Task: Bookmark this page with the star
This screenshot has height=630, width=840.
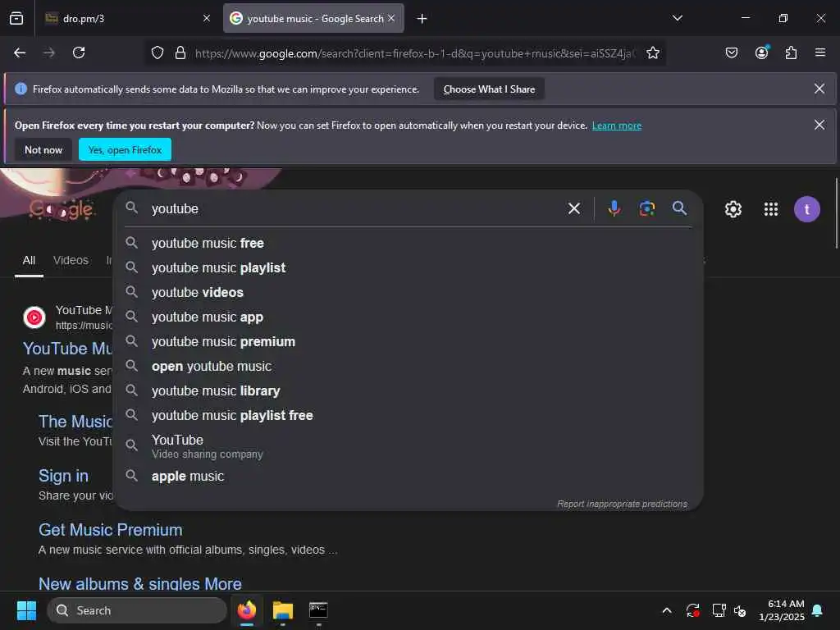Action: click(652, 52)
